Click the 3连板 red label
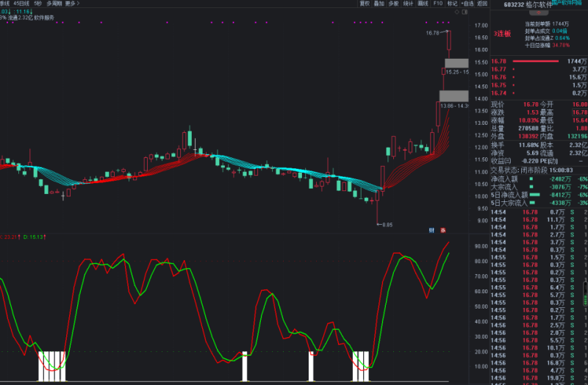 point(503,33)
